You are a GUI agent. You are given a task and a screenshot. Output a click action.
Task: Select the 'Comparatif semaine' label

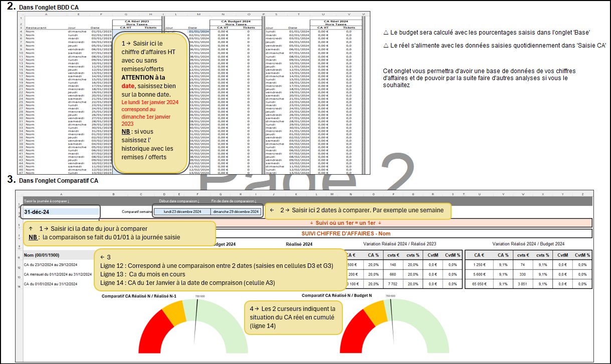point(136,212)
